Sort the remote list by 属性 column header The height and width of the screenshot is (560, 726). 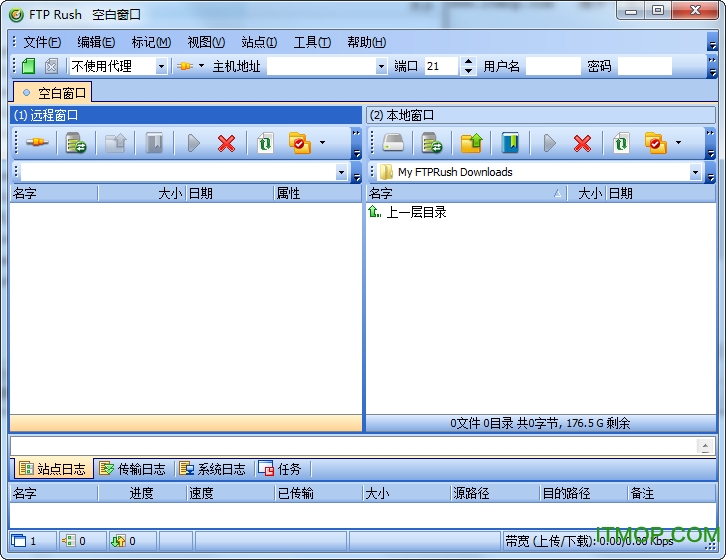point(318,193)
